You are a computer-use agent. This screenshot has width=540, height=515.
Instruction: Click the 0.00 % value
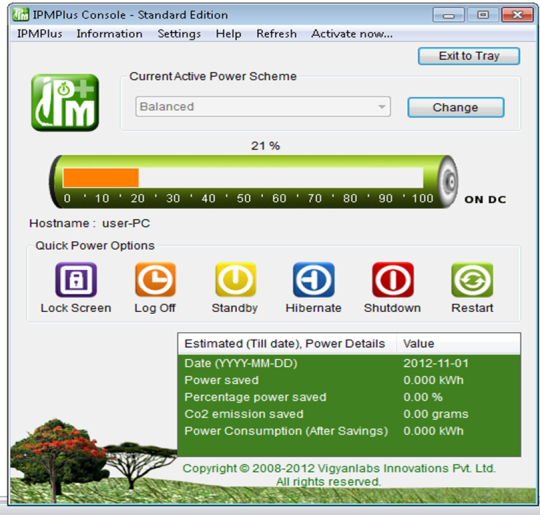click(423, 397)
